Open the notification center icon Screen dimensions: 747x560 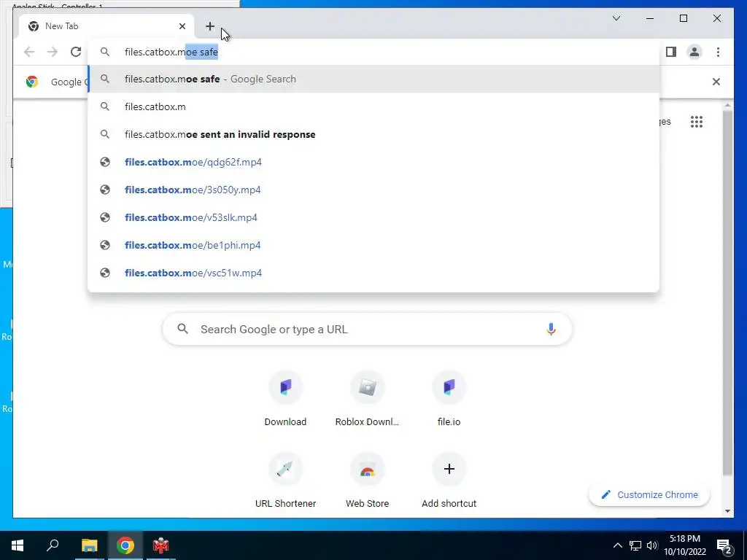pos(724,546)
